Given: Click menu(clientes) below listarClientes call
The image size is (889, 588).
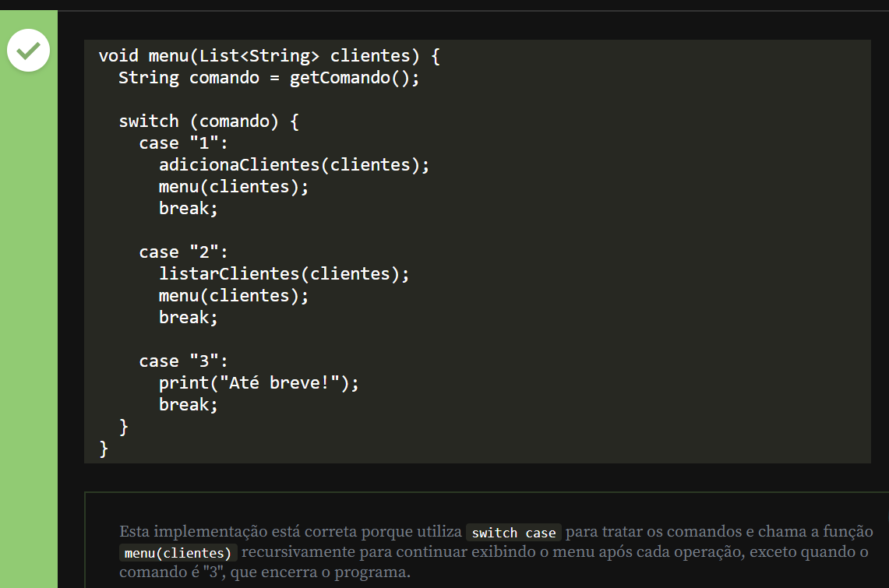Looking at the screenshot, I should (234, 296).
